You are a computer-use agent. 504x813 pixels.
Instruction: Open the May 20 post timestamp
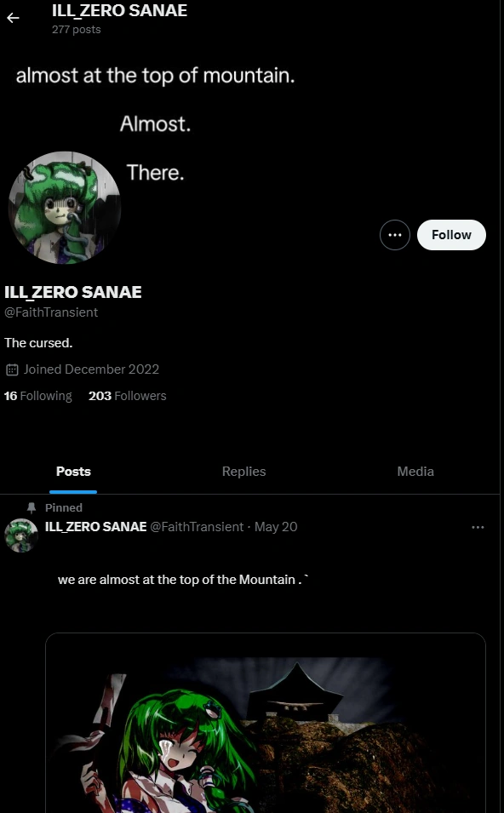click(275, 527)
